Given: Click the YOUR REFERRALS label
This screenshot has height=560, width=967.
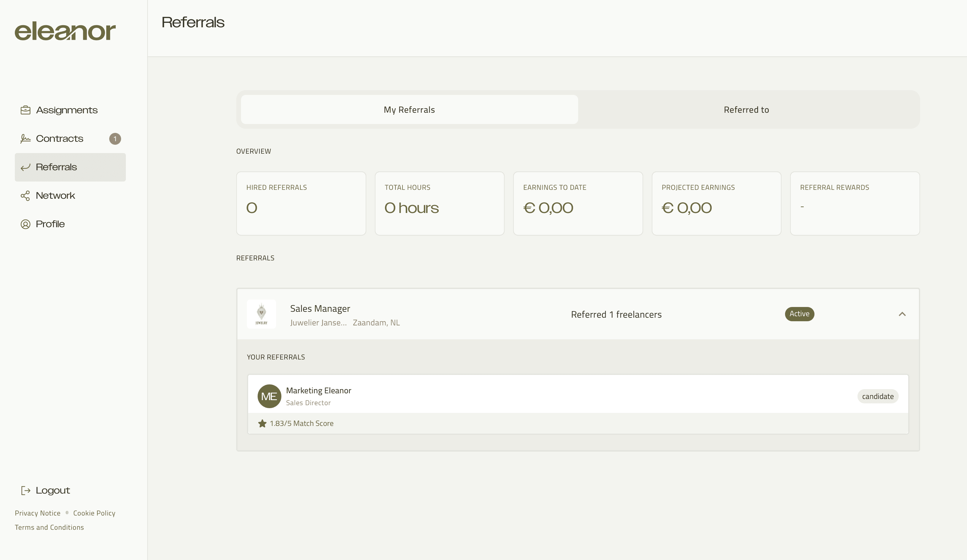Looking at the screenshot, I should 275,357.
